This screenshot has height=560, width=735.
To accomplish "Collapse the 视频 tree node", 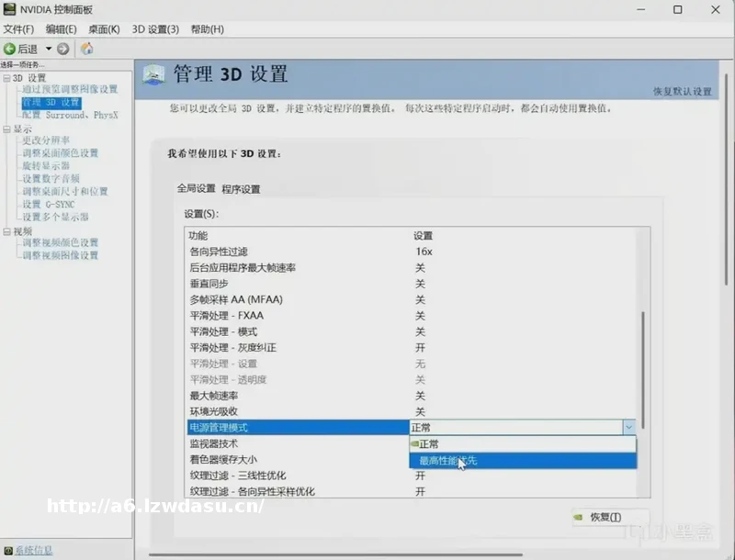I will click(x=6, y=231).
